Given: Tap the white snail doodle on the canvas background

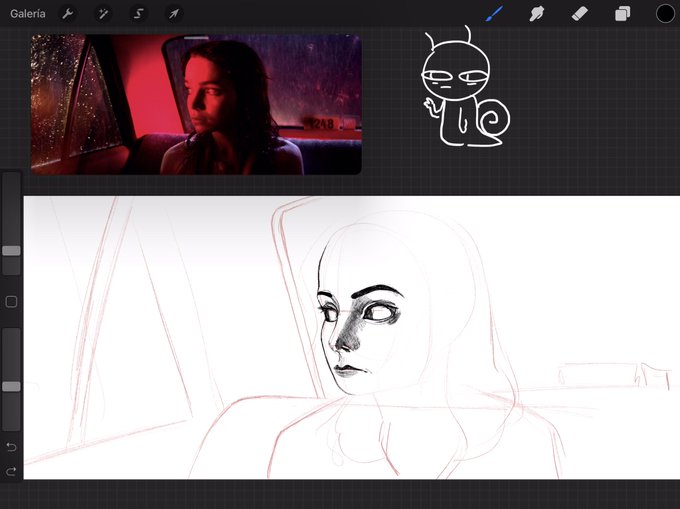Looking at the screenshot, I should 465,88.
